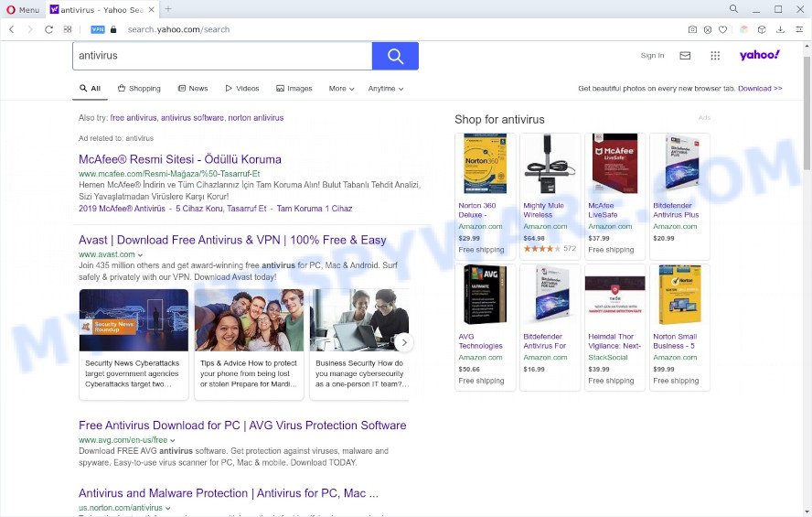This screenshot has height=517, width=812.
Task: Open a new tab with plus button
Action: pyautogui.click(x=167, y=9)
